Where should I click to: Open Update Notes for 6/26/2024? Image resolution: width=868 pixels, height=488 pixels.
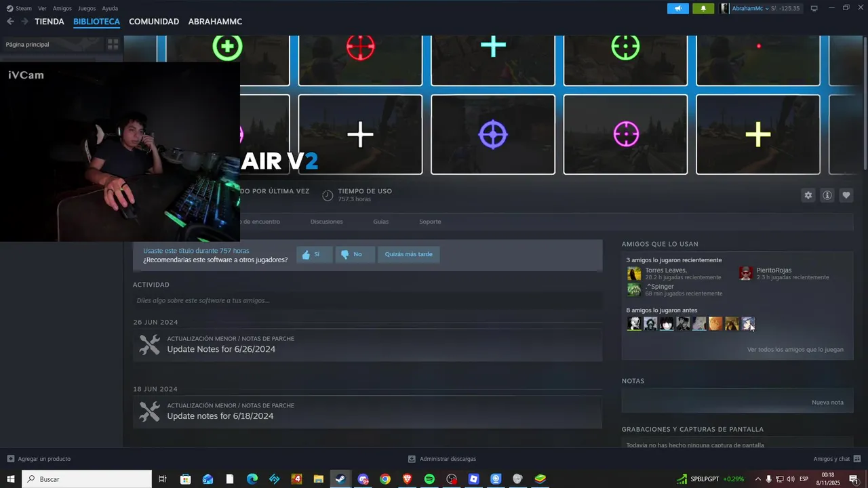pos(221,349)
